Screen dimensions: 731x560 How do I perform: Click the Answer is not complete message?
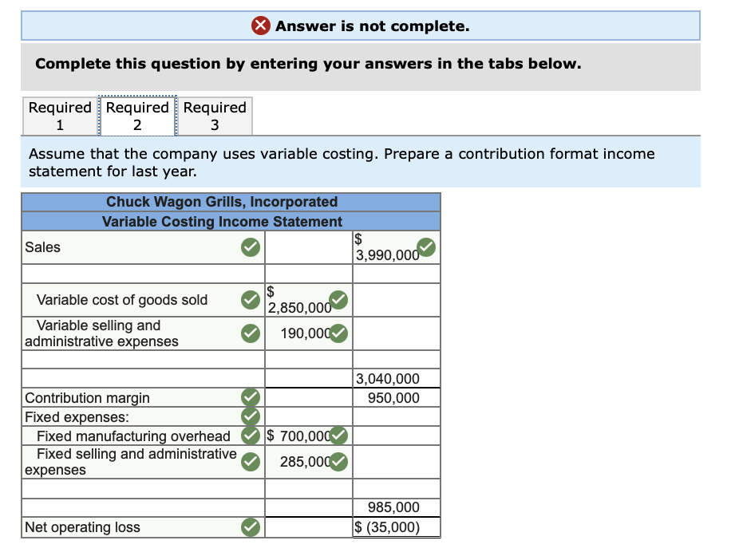372,26
